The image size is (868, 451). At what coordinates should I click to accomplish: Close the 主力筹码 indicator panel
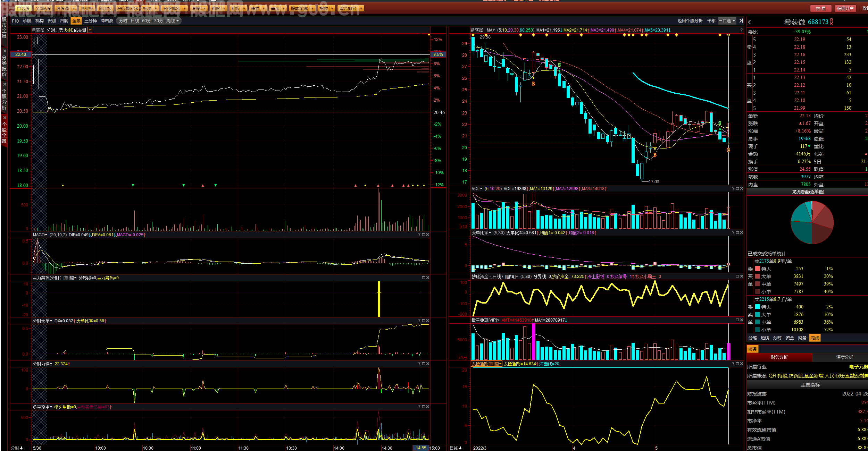click(428, 278)
